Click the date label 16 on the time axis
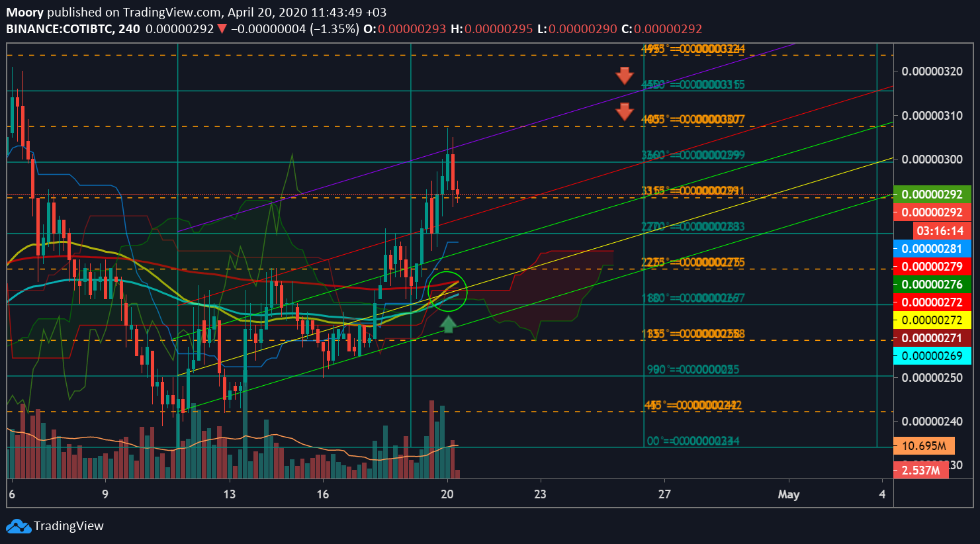The width and height of the screenshot is (980, 544). tap(323, 494)
